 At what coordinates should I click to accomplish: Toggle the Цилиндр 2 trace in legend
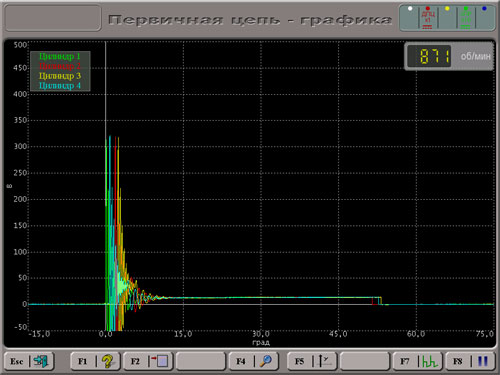click(60, 66)
